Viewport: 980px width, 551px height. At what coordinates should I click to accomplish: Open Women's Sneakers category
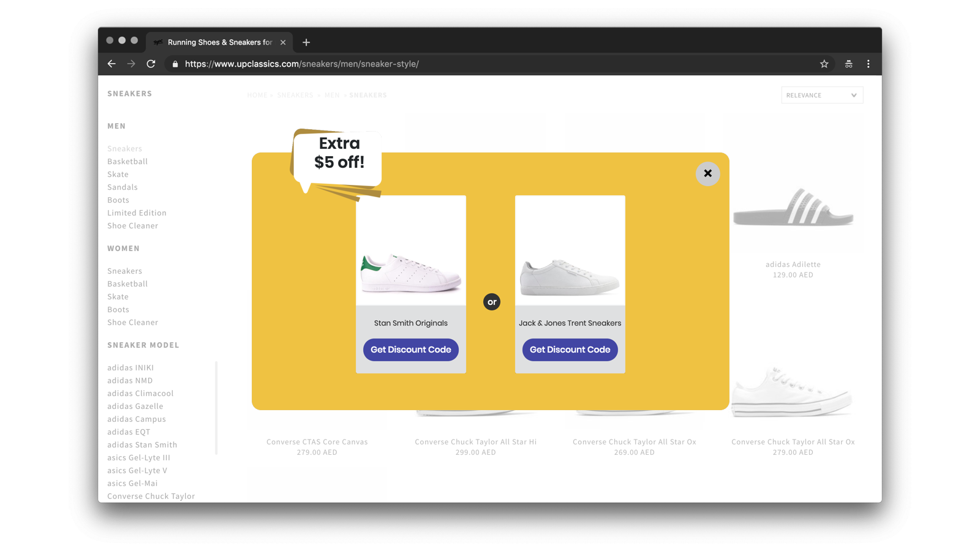click(124, 271)
